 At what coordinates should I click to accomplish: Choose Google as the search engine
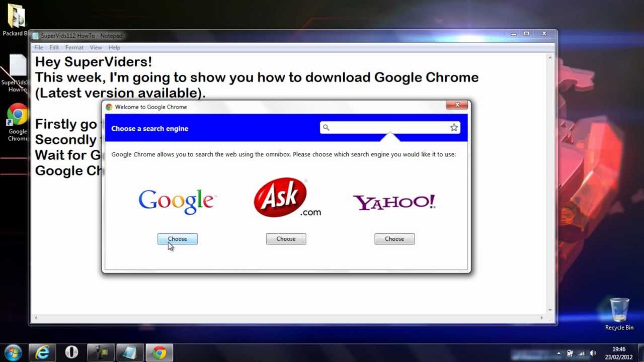(177, 239)
